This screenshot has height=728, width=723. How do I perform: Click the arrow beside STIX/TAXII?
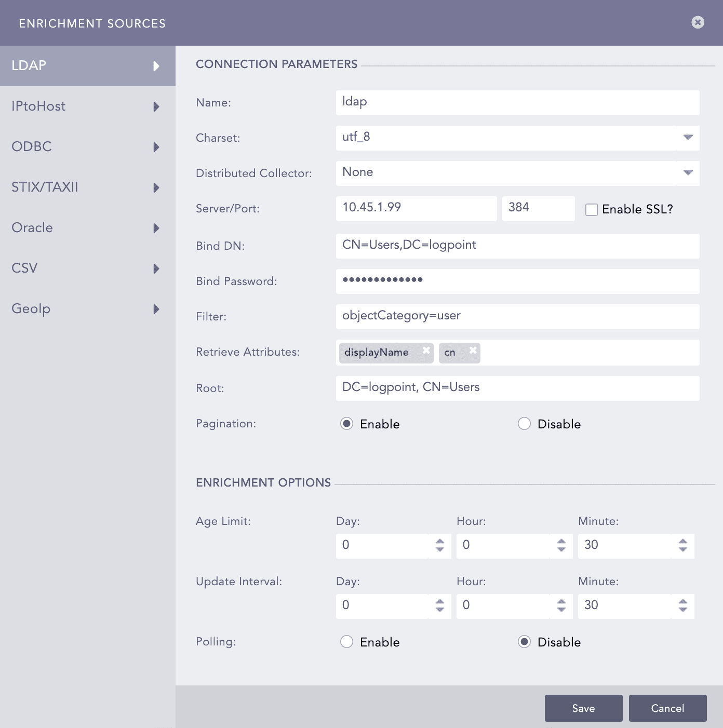(156, 187)
